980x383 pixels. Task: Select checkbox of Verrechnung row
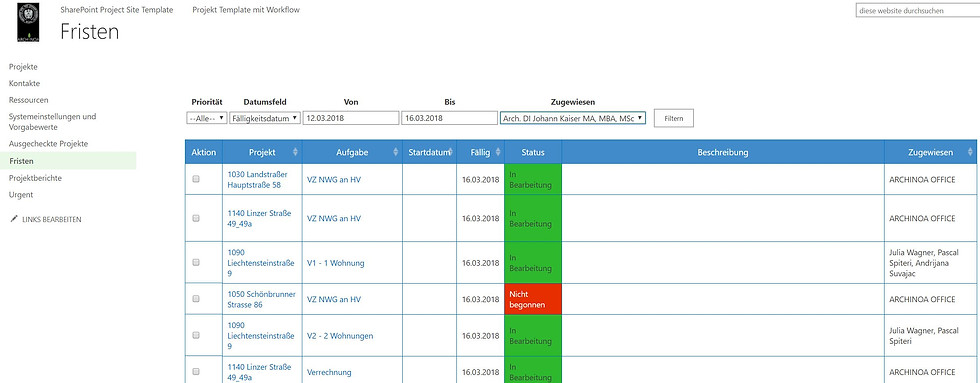[x=196, y=372]
